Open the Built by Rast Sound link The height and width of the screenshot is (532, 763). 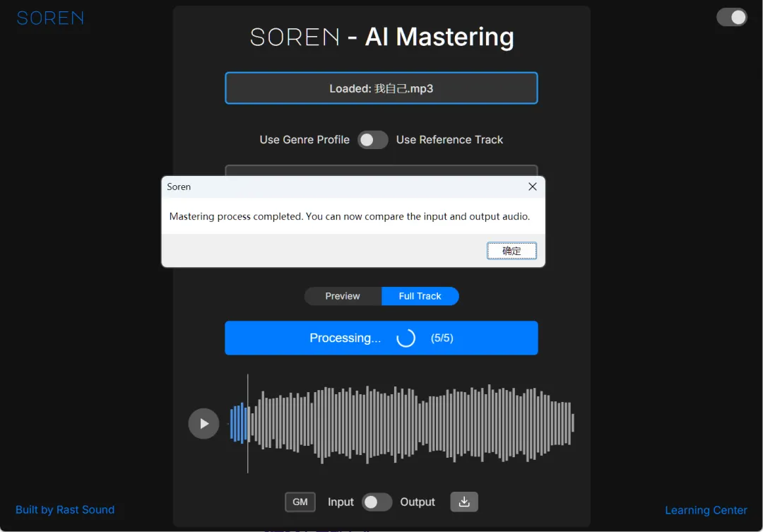pos(65,509)
